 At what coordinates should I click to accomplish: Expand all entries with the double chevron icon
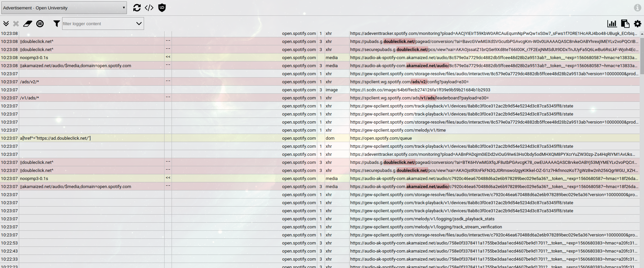(6, 24)
